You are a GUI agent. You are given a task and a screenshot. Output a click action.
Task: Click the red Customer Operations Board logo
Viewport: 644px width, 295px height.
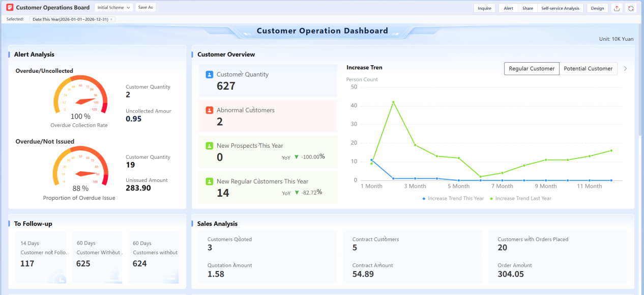(10, 8)
